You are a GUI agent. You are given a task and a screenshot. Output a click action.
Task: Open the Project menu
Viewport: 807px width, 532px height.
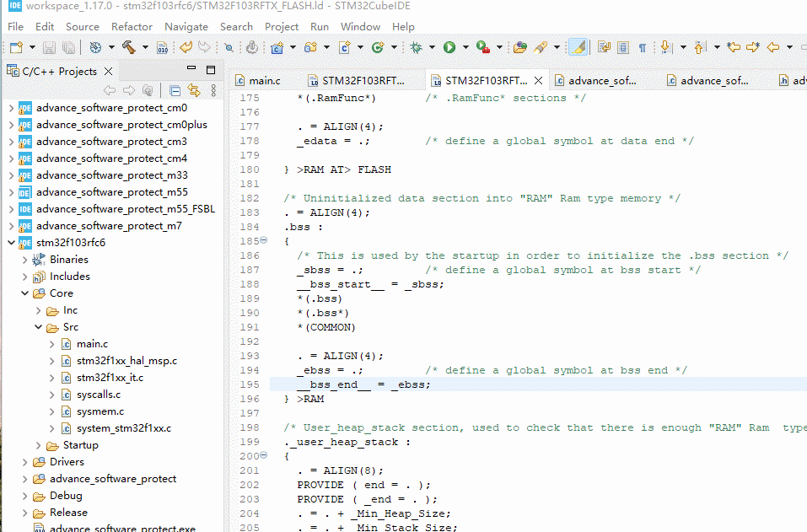click(282, 27)
